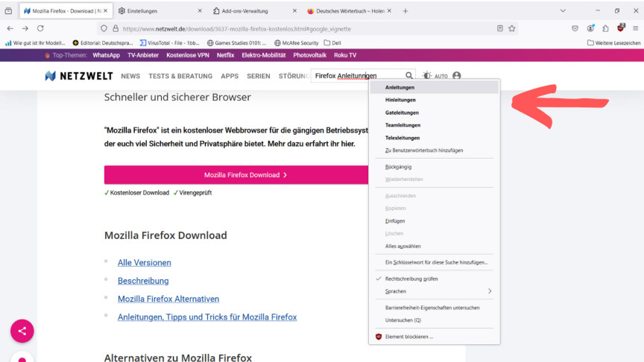This screenshot has width=644, height=362.
Task: Open TESTS & BERATUNG navigation item
Action: tap(180, 76)
